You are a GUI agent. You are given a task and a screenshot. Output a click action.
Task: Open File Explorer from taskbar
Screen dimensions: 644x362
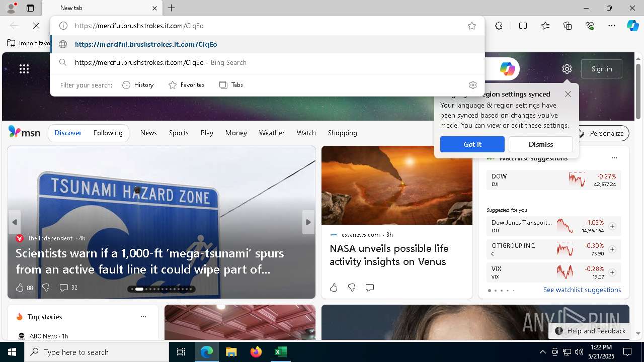231,352
